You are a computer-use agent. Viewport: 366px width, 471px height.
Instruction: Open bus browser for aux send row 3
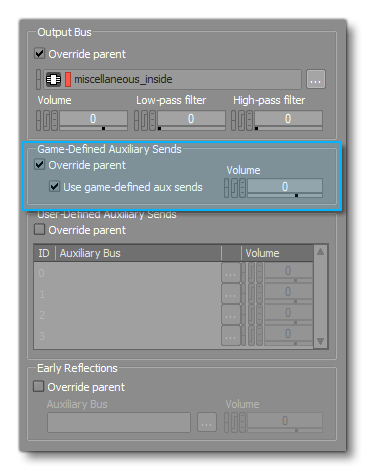pyautogui.click(x=231, y=336)
